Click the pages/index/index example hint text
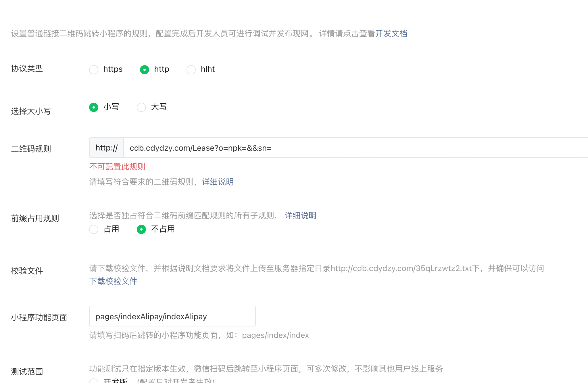This screenshot has height=383, width=588. [275, 335]
